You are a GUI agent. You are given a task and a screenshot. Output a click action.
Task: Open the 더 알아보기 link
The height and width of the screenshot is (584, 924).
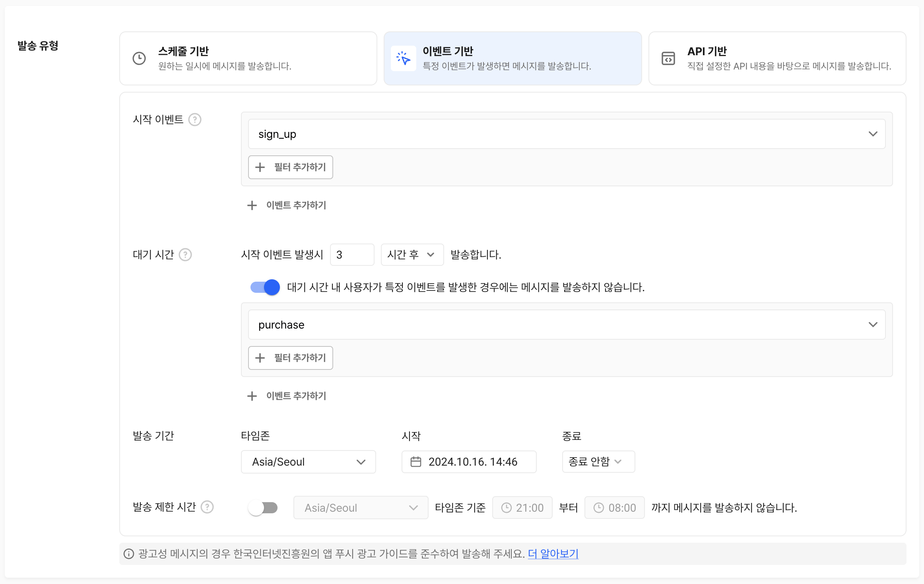(553, 554)
